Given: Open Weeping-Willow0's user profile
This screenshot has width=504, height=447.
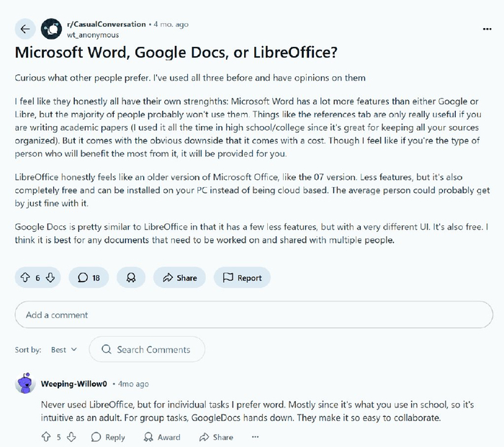Looking at the screenshot, I should [73, 384].
